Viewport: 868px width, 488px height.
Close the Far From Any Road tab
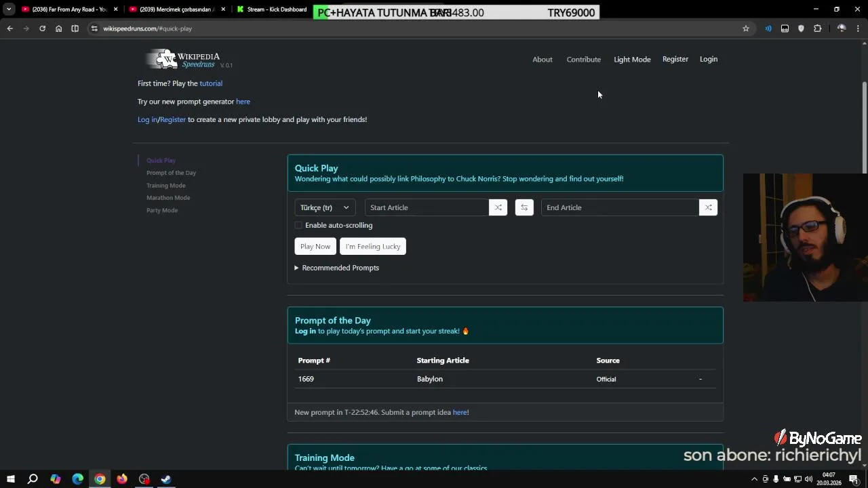tap(116, 9)
